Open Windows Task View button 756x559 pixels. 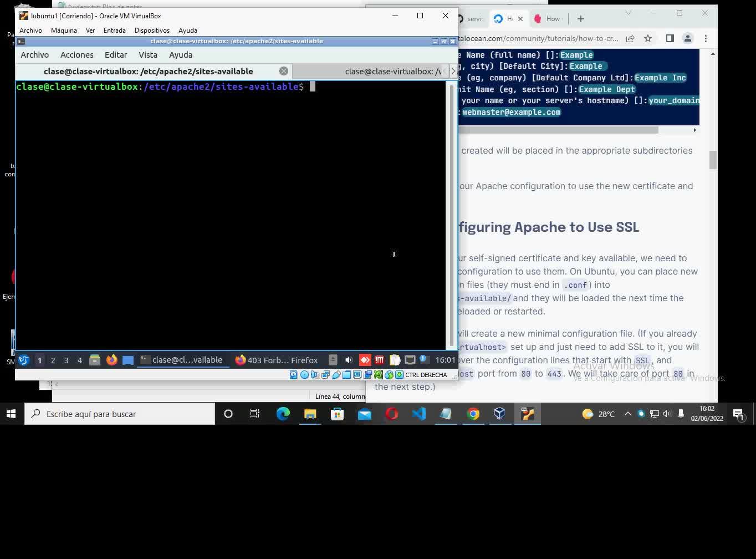(x=255, y=414)
